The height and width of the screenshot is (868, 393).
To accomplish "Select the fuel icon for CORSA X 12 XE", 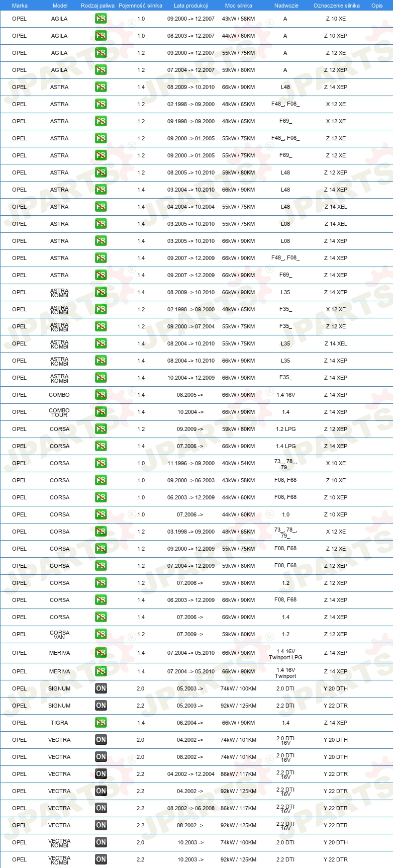I will [x=101, y=532].
